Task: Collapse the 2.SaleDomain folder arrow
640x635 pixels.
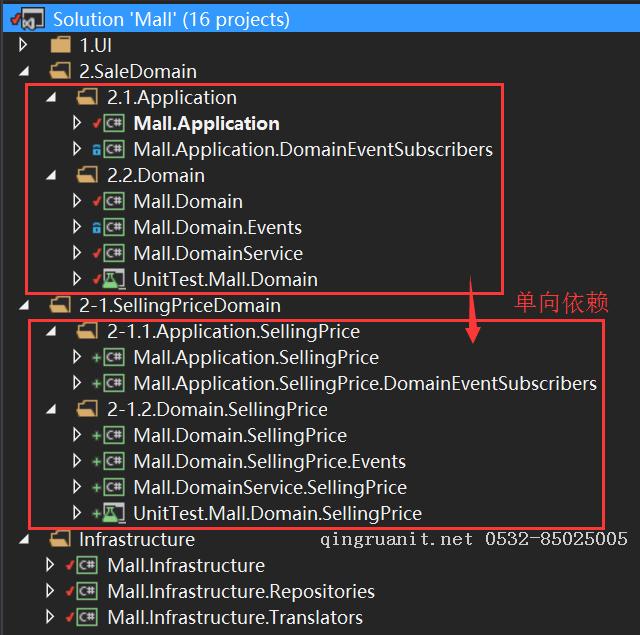Action: click(24, 72)
